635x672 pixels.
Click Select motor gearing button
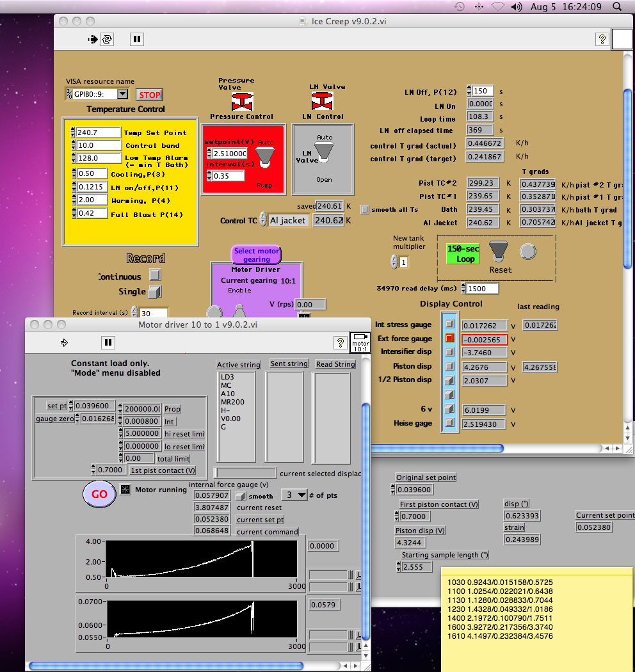256,255
